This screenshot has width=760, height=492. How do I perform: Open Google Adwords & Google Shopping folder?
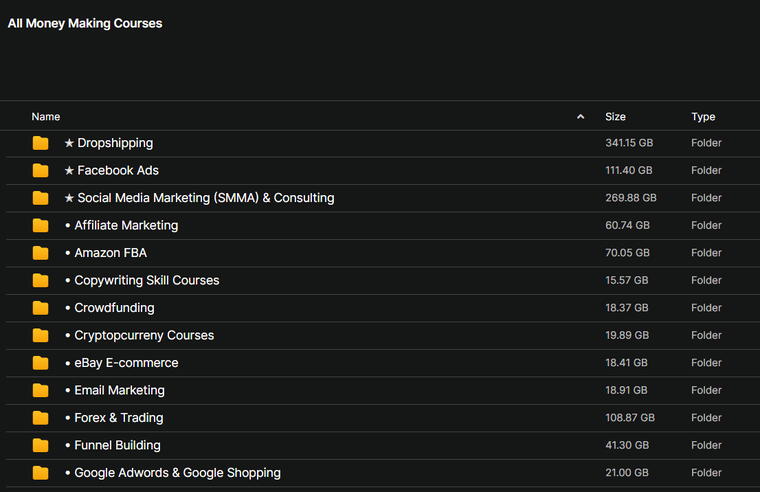tap(177, 473)
